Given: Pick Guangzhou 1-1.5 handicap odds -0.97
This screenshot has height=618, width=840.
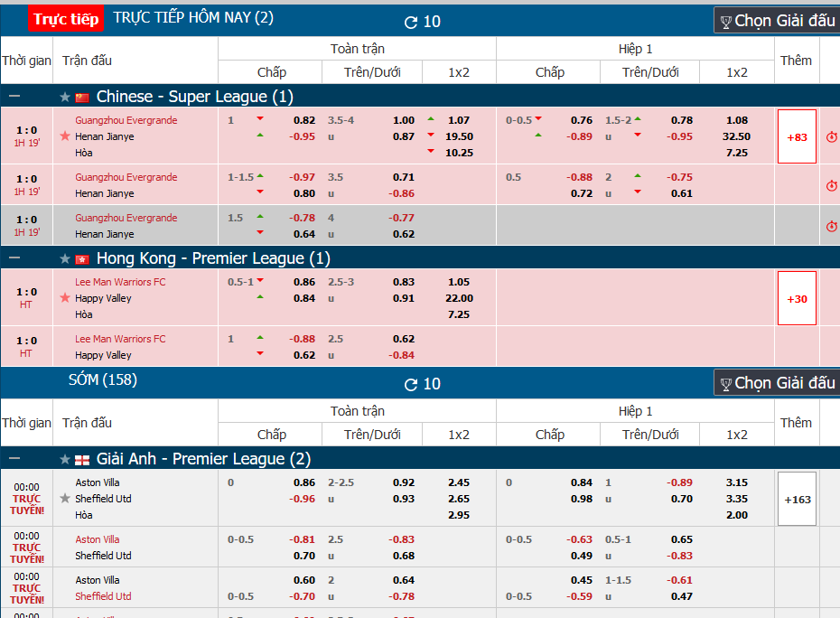Looking at the screenshot, I should 303,177.
